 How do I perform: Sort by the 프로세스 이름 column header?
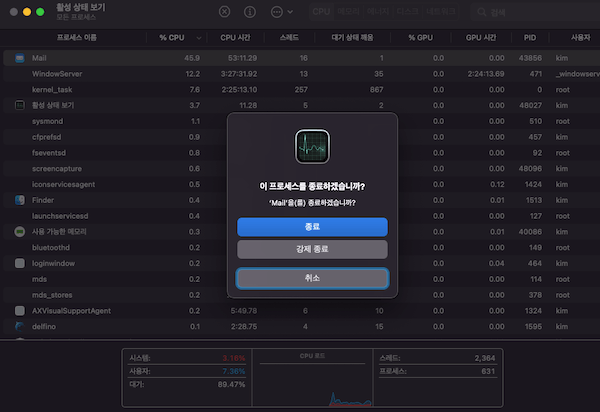click(x=77, y=37)
